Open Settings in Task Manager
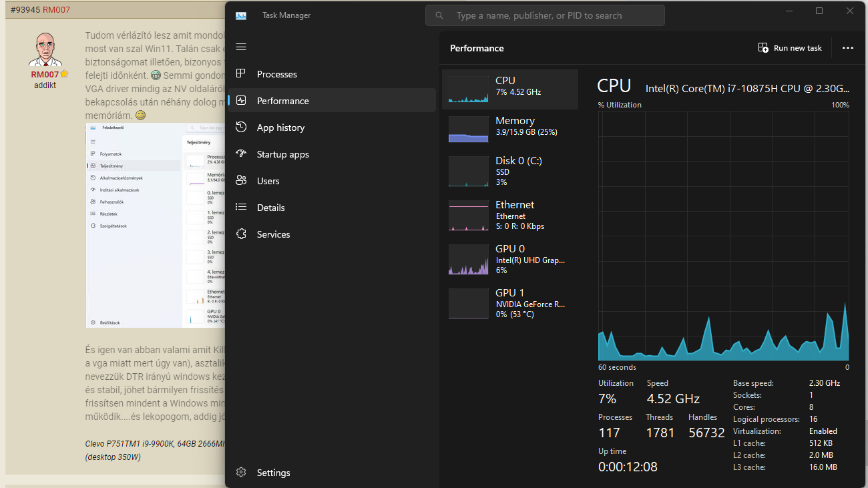Screen dimensions: 868x488 tap(332, 473)
